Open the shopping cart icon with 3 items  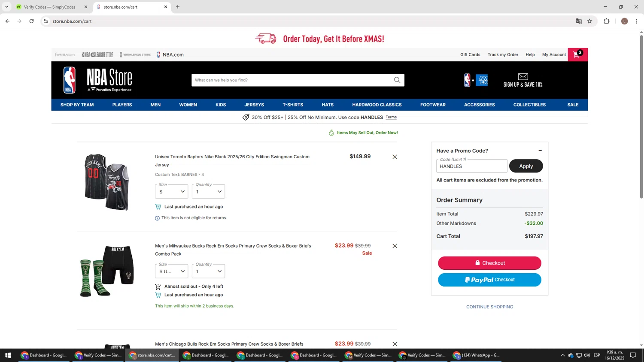coord(577,54)
